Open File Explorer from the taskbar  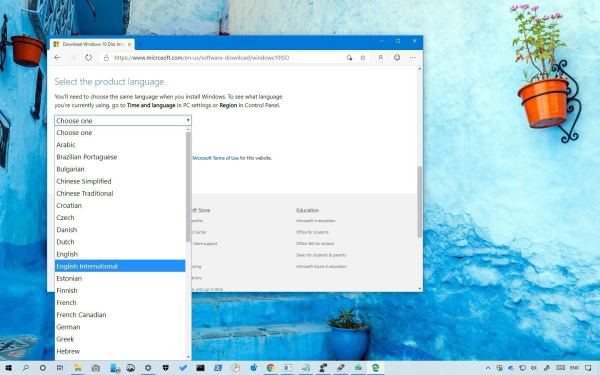tap(78, 368)
